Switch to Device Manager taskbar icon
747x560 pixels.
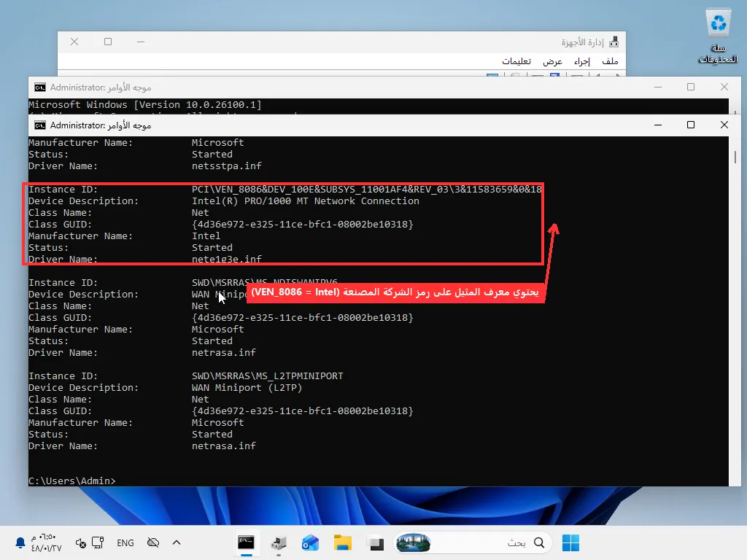click(278, 542)
